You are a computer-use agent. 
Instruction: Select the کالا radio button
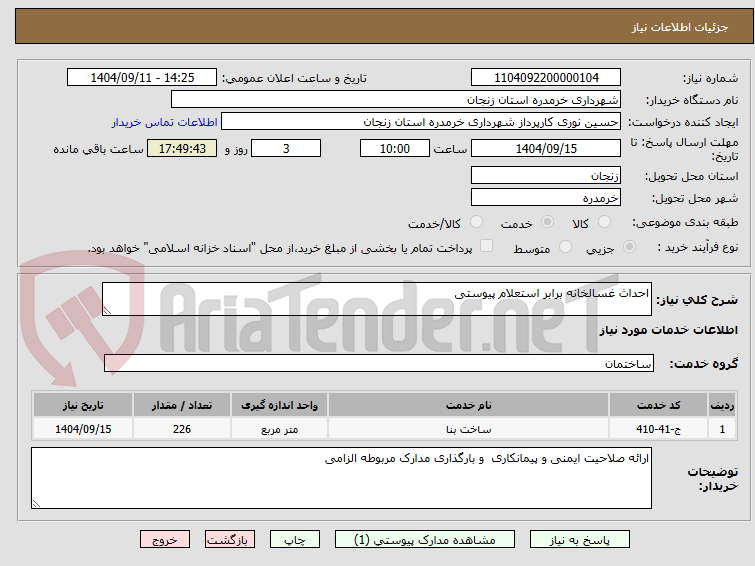click(x=604, y=222)
